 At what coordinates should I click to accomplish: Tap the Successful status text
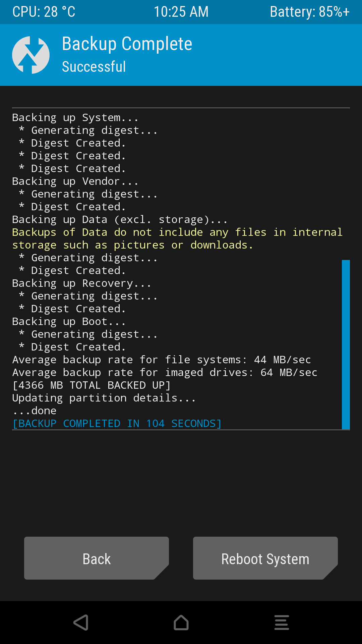pyautogui.click(x=94, y=66)
